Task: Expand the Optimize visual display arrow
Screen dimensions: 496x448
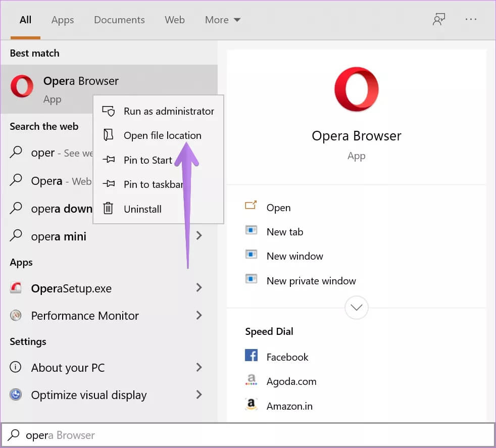Action: (x=199, y=394)
